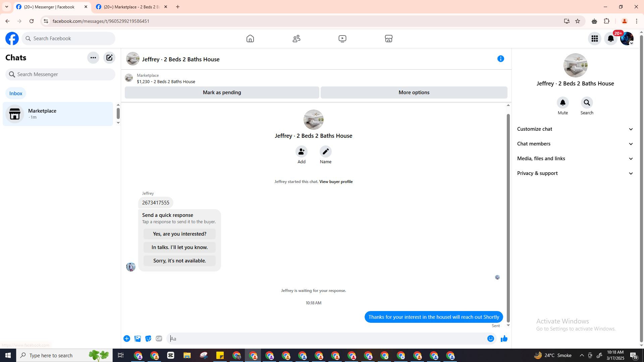644x362 pixels.
Task: Click the browser address bar URL
Action: (x=101, y=21)
